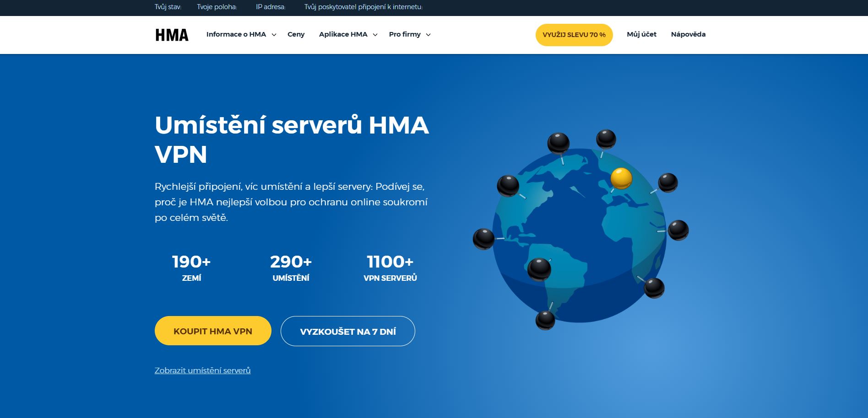
Task: Click the yellow pin on the globe
Action: coord(621,178)
